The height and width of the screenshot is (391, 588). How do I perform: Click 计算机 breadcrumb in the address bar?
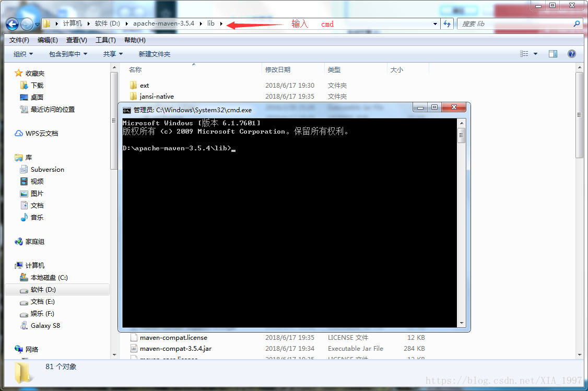(73, 23)
